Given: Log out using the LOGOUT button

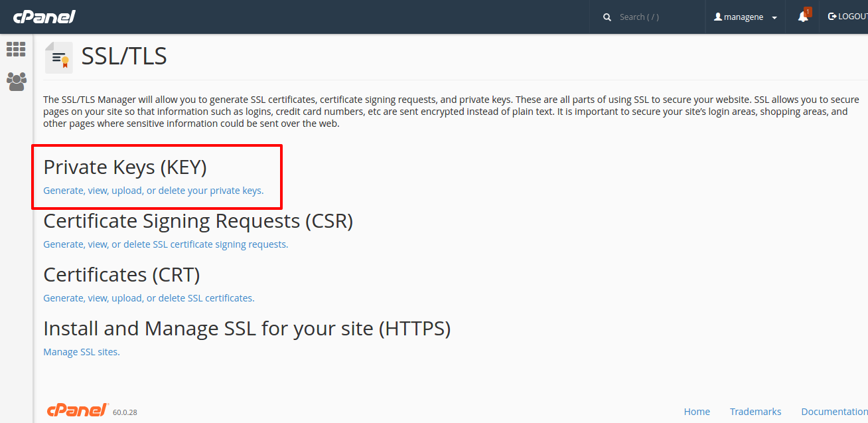Looking at the screenshot, I should [848, 17].
